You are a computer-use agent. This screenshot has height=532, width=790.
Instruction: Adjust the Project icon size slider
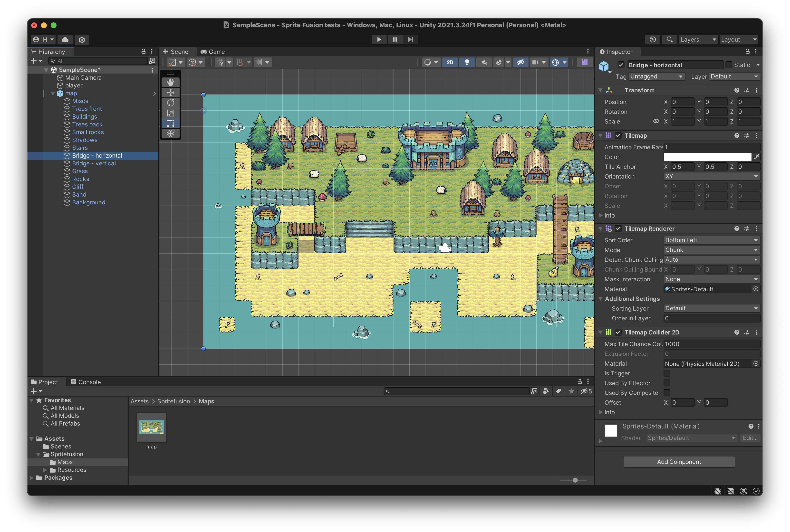pos(575,480)
